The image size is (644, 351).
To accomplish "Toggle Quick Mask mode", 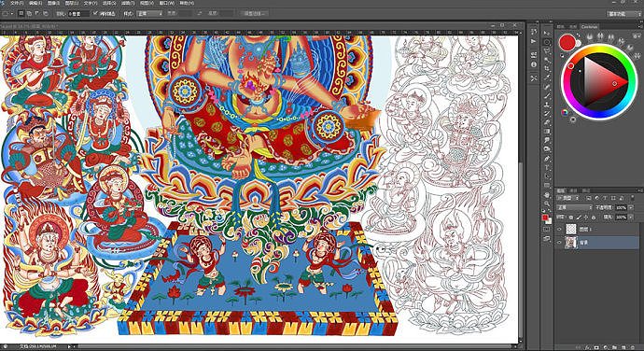I will pos(547,229).
